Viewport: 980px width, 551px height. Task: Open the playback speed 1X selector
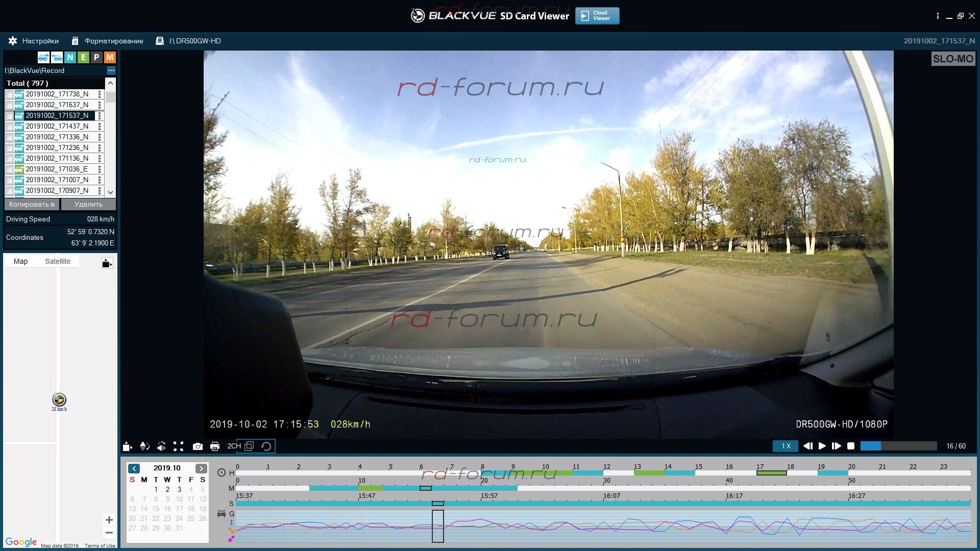point(786,446)
